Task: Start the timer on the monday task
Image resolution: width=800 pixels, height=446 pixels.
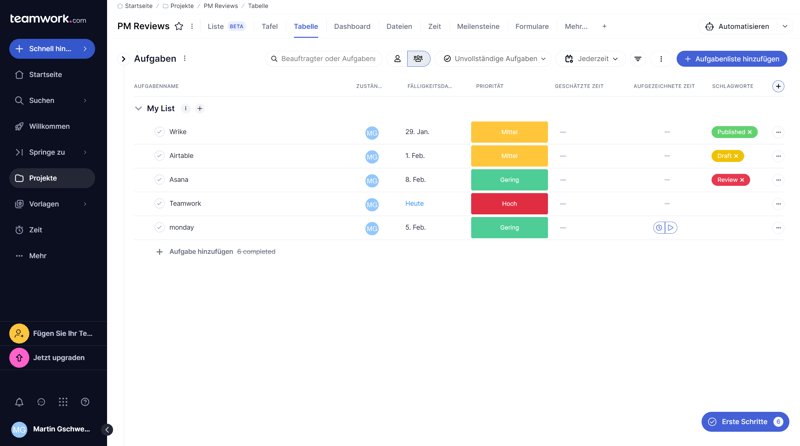Action: pyautogui.click(x=671, y=228)
